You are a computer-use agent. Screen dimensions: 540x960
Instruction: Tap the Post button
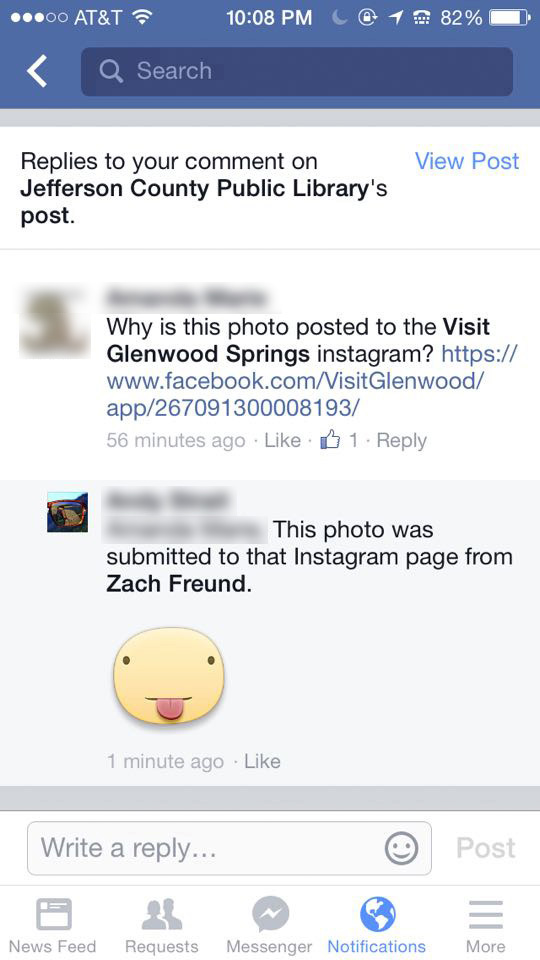click(486, 849)
